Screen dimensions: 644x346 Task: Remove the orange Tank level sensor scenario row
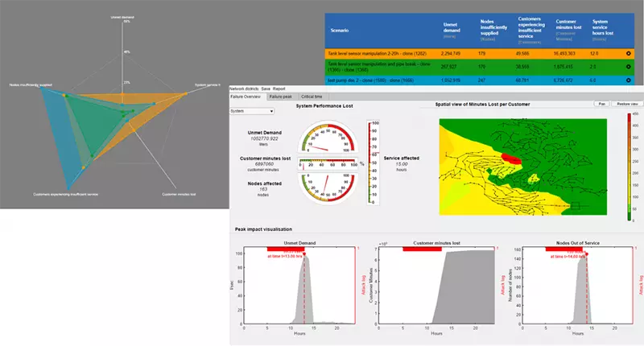[x=628, y=53]
